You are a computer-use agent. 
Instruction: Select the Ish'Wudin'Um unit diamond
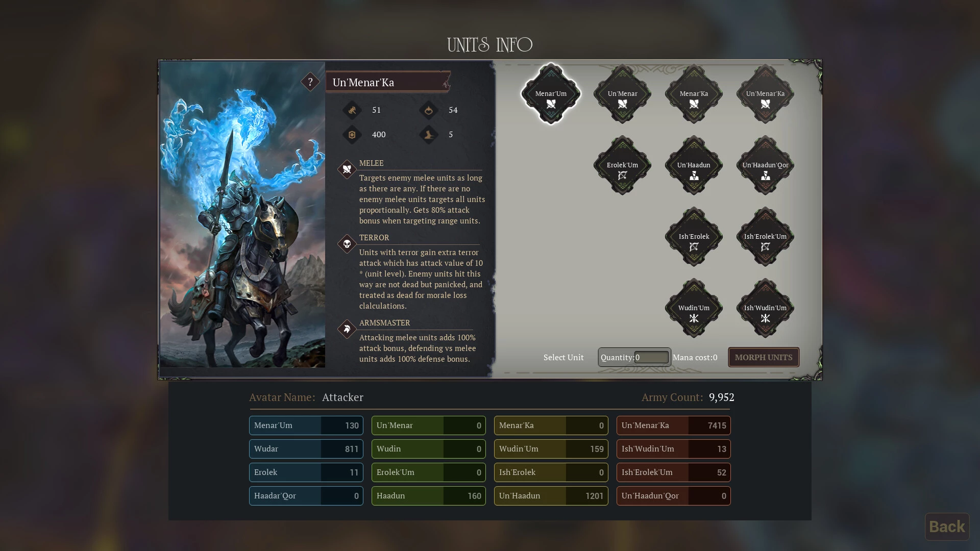(x=765, y=308)
